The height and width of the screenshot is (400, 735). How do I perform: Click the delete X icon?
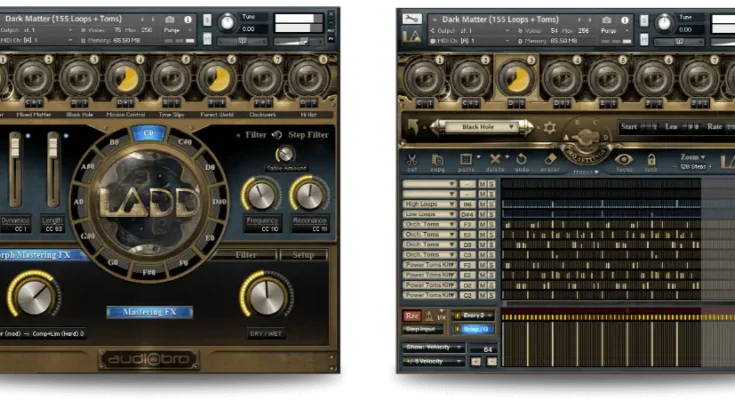coord(495,160)
